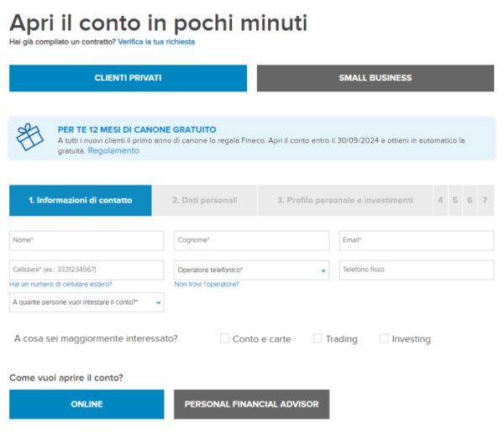This screenshot has height=436, width=504.
Task: Open the Operatore telefonico dropdown
Action: pyautogui.click(x=251, y=270)
